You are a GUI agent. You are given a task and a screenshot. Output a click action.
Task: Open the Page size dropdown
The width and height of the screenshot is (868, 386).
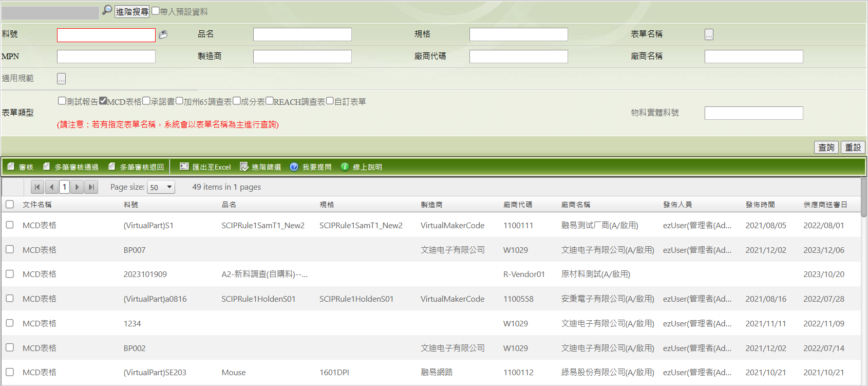tap(161, 187)
